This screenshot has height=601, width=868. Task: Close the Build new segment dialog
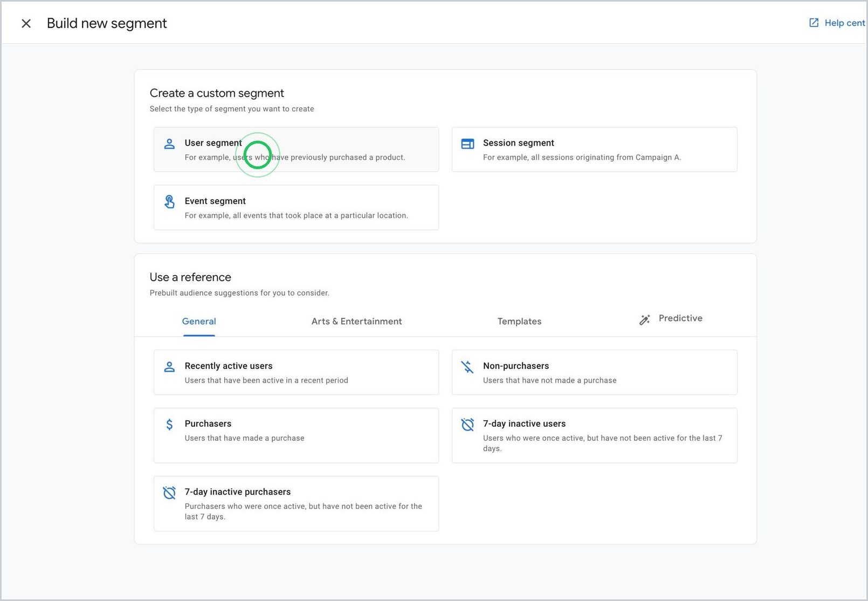pyautogui.click(x=26, y=23)
